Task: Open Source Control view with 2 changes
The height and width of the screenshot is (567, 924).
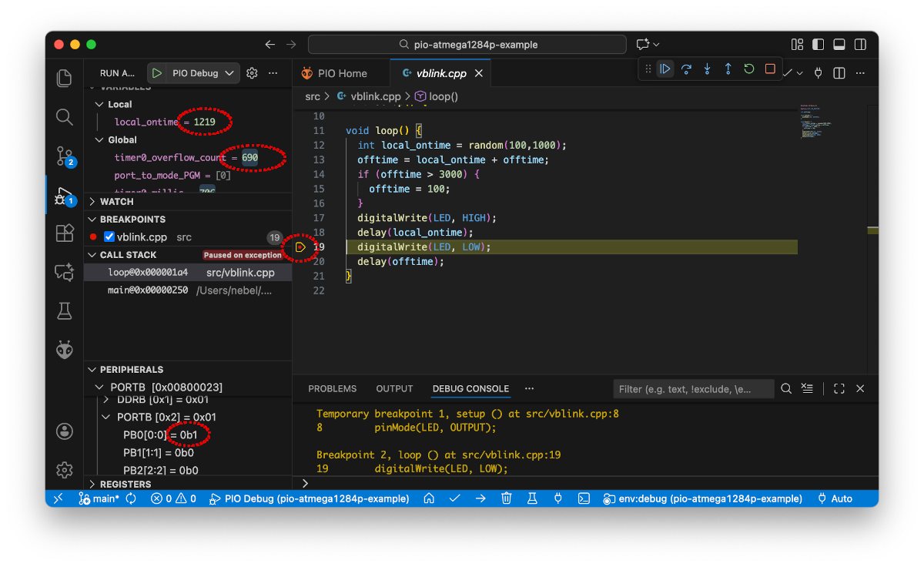Action: (x=65, y=156)
